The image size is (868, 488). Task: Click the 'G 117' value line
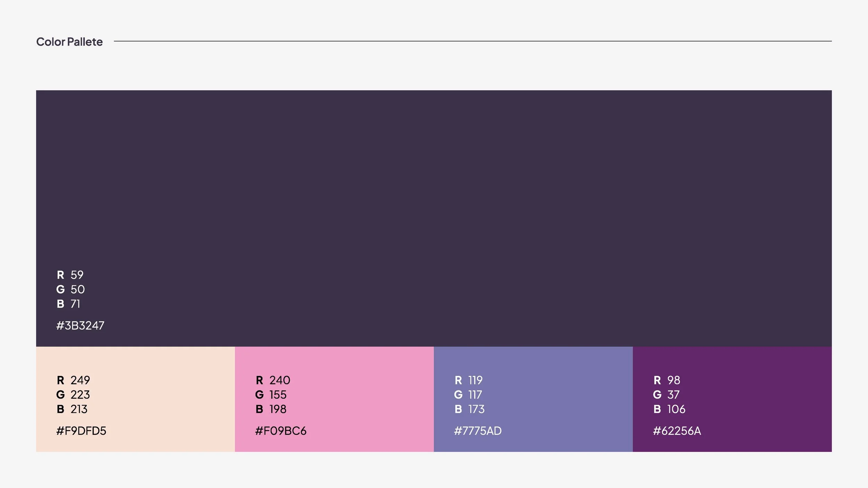[468, 395]
